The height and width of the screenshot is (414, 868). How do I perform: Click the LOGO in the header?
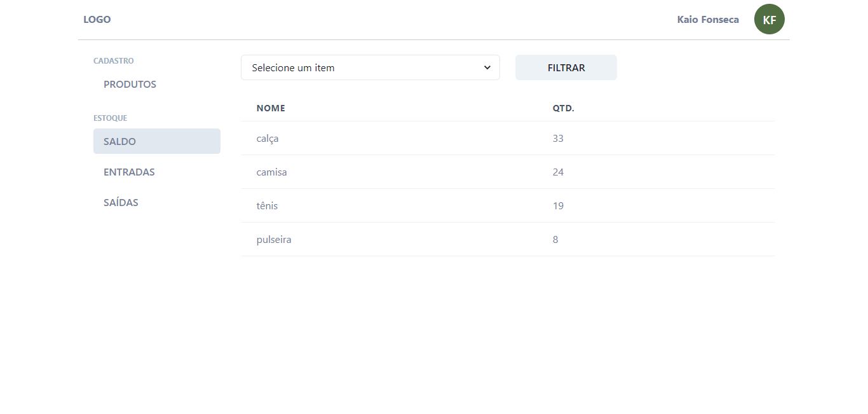click(97, 19)
